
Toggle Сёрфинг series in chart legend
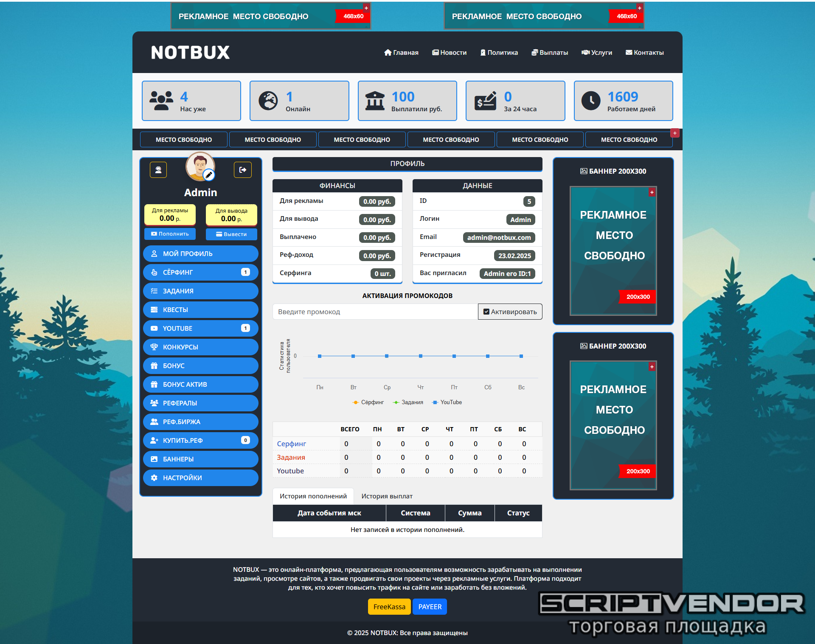pyautogui.click(x=368, y=402)
